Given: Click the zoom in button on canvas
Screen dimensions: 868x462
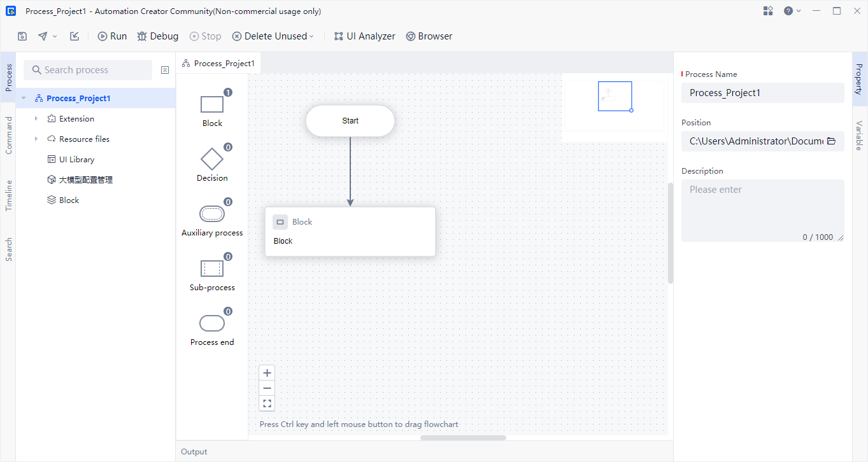Looking at the screenshot, I should point(267,372).
